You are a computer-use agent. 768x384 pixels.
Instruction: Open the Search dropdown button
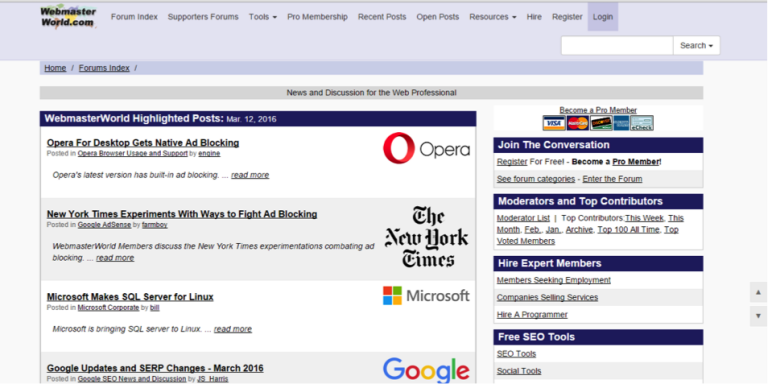click(696, 46)
